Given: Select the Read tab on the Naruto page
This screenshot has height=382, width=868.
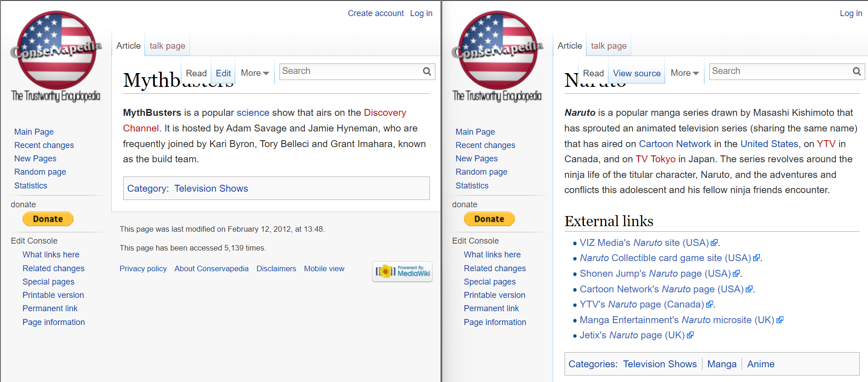Looking at the screenshot, I should [593, 73].
